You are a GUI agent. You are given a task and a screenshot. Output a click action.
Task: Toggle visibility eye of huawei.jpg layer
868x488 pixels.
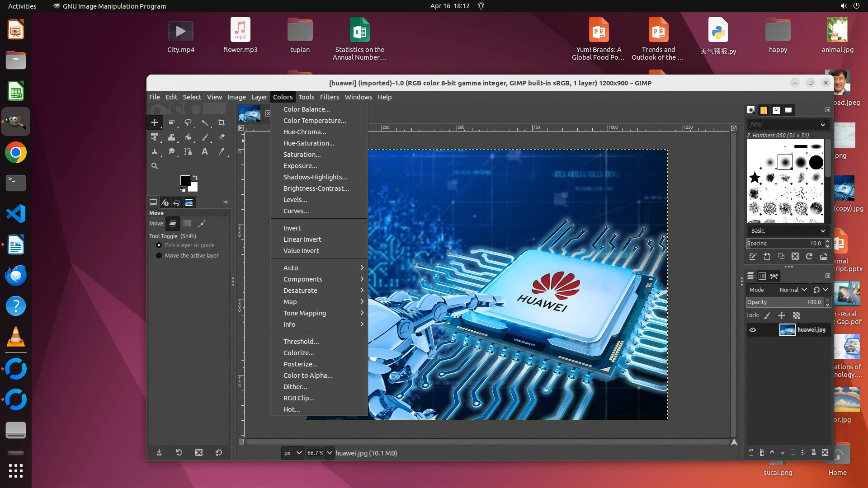[x=753, y=330]
